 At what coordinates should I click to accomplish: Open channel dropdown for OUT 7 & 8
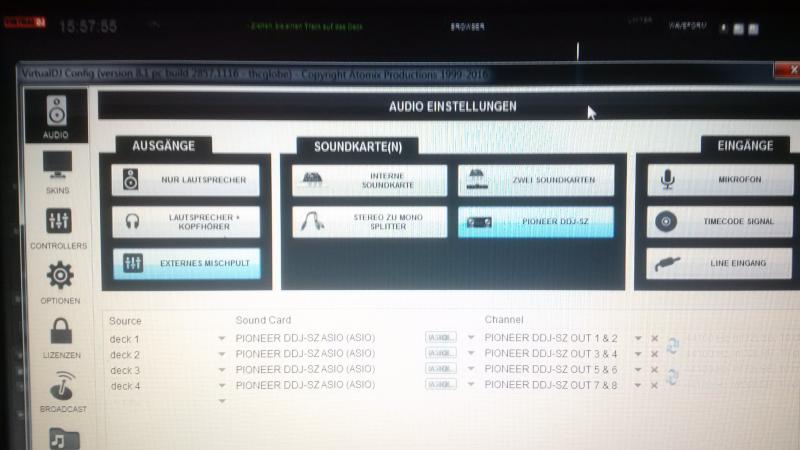pos(638,386)
